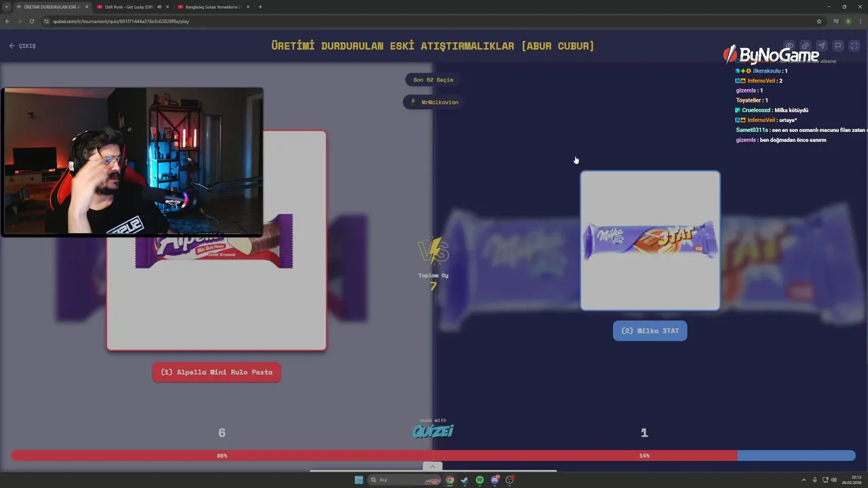Switch to the Bangladeş Sokak Yemeklerini tab

pos(213,7)
